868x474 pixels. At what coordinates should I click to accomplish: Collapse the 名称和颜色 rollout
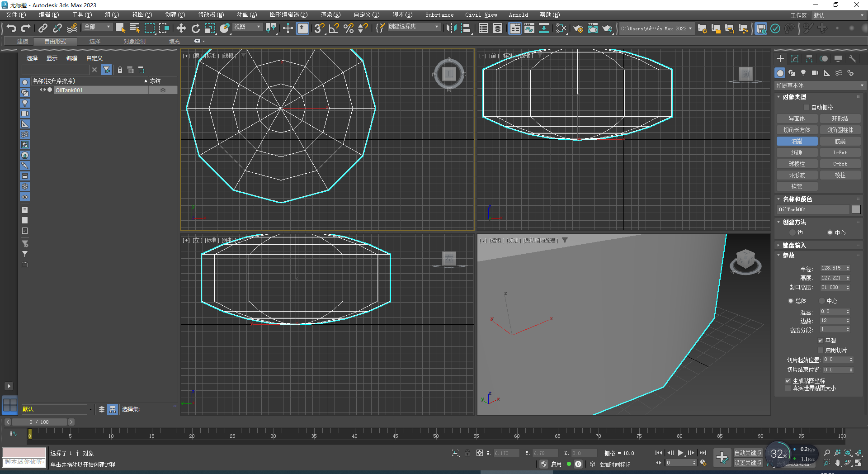tap(797, 199)
